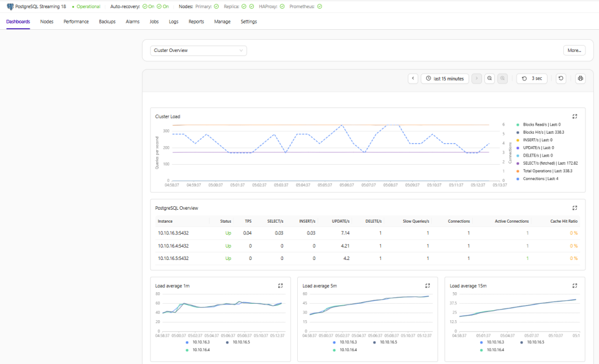Screen dimensions: 599x364
Task: Click the previous time range arrow button
Action: click(413, 78)
